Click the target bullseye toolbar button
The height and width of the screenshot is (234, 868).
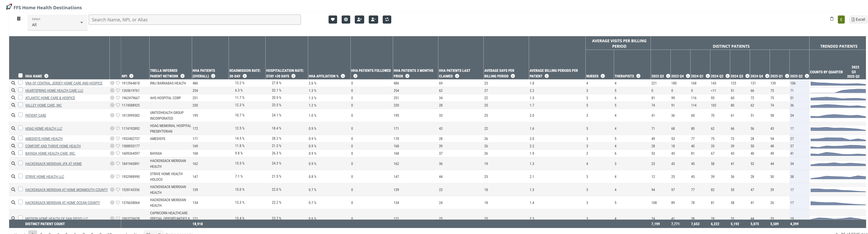click(346, 20)
